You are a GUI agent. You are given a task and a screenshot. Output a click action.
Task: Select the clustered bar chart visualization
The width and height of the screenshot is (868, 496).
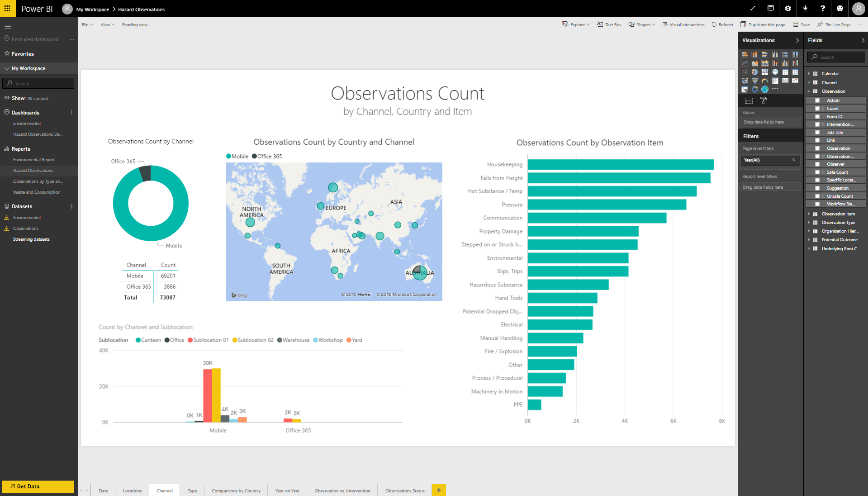point(765,54)
